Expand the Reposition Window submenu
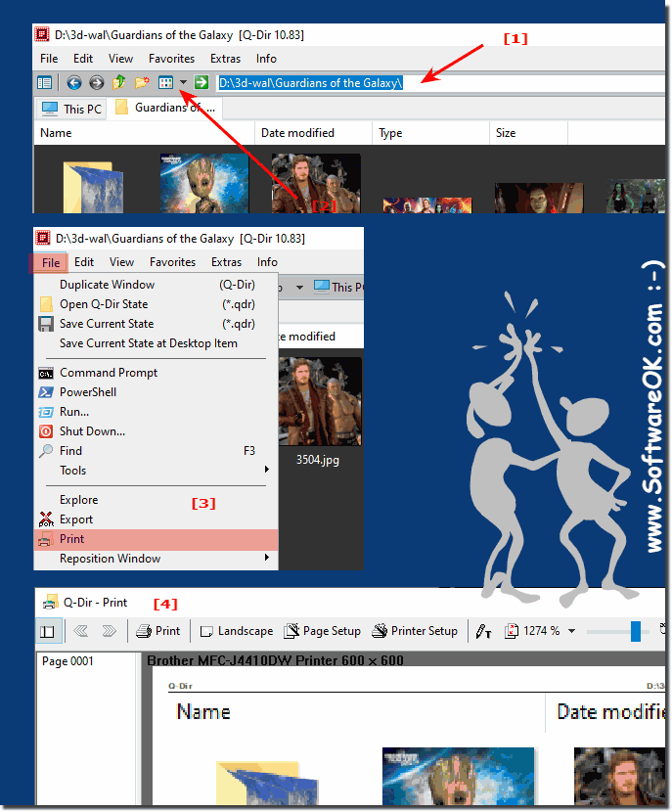Viewport: 672px width, 812px height. 156,559
